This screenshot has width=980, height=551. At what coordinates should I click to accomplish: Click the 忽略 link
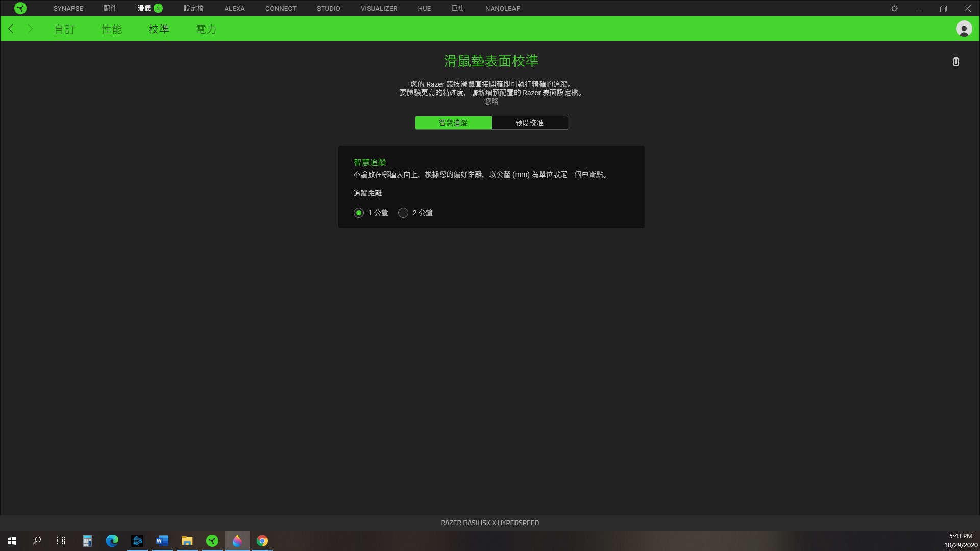point(491,102)
